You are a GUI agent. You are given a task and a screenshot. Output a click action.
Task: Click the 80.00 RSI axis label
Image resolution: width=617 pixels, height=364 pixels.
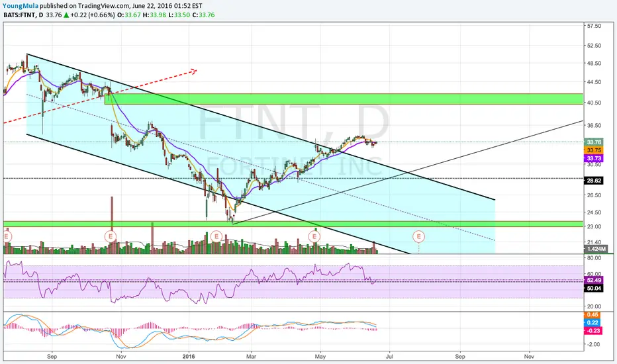(594, 258)
